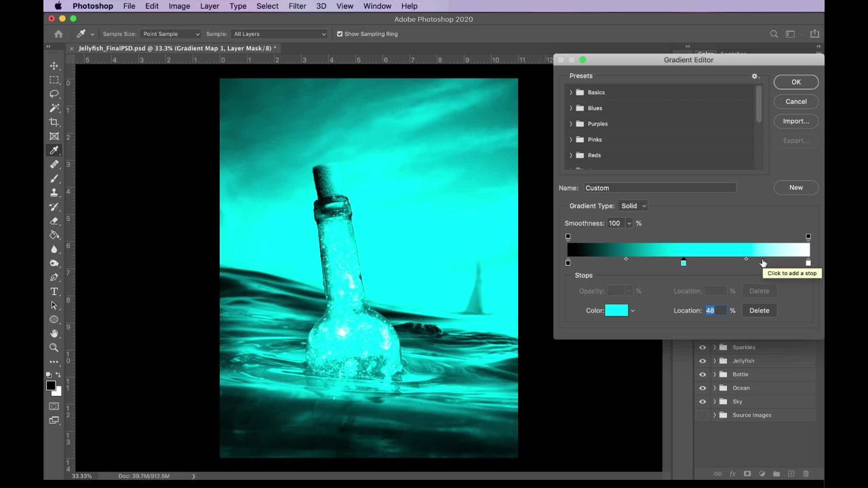Select the Brush tool
Image resolution: width=868 pixels, height=488 pixels.
click(x=54, y=178)
